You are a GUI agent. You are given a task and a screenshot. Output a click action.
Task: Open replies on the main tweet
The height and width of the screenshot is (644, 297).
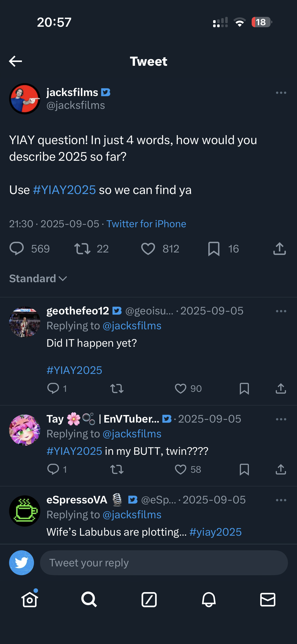click(17, 249)
